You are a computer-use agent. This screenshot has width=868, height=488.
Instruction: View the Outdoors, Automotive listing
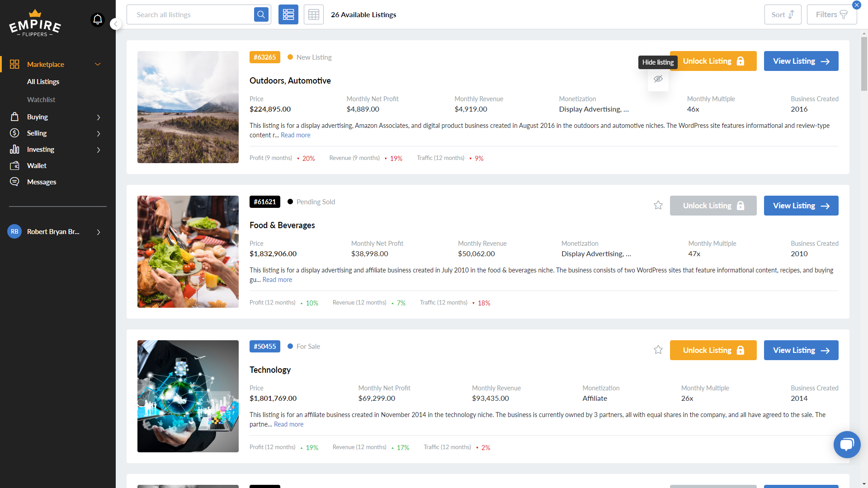coord(801,61)
